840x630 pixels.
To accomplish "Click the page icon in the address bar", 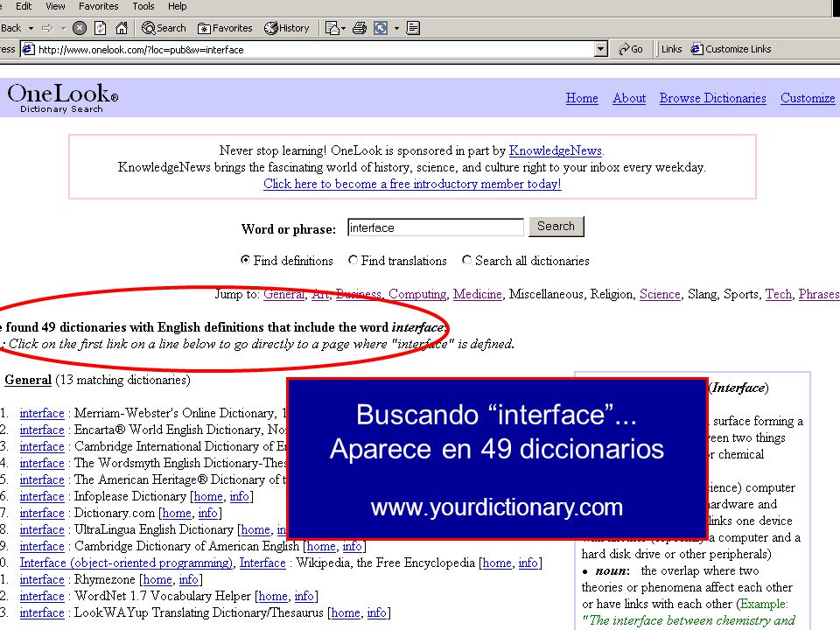I will 28,49.
